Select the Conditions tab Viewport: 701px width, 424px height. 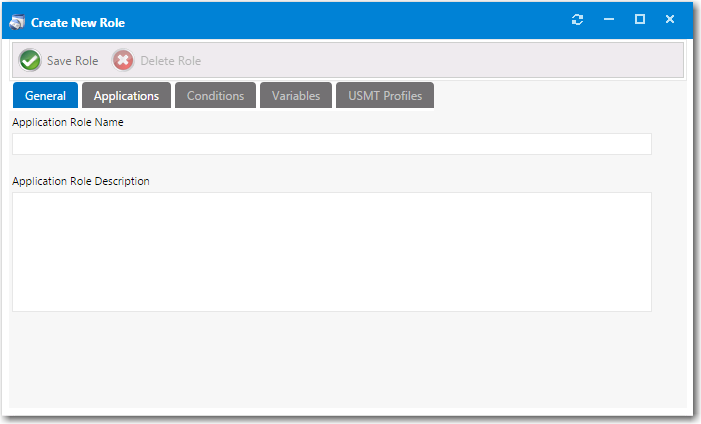[x=215, y=96]
